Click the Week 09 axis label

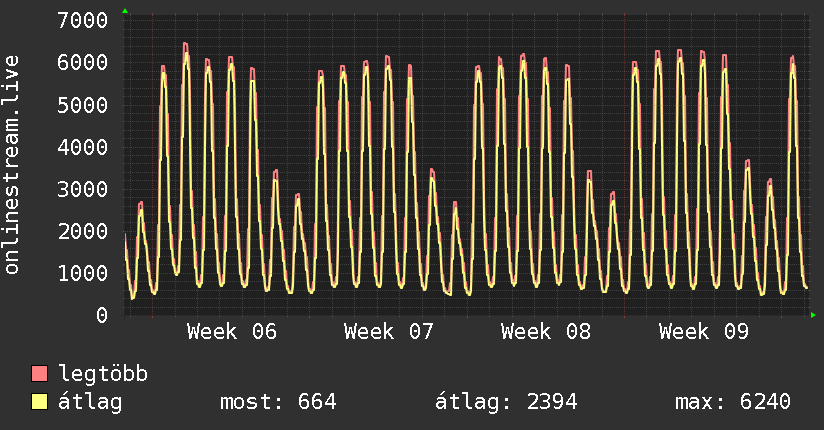tap(704, 332)
